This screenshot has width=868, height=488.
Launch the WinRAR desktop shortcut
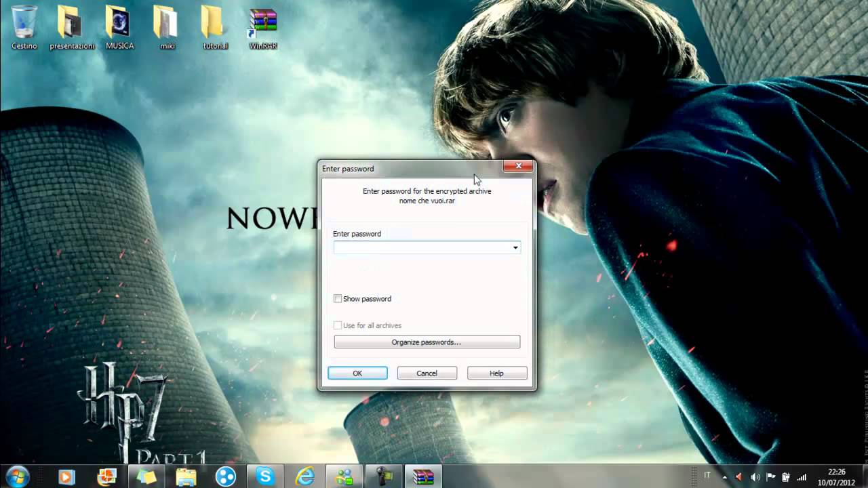tap(263, 27)
